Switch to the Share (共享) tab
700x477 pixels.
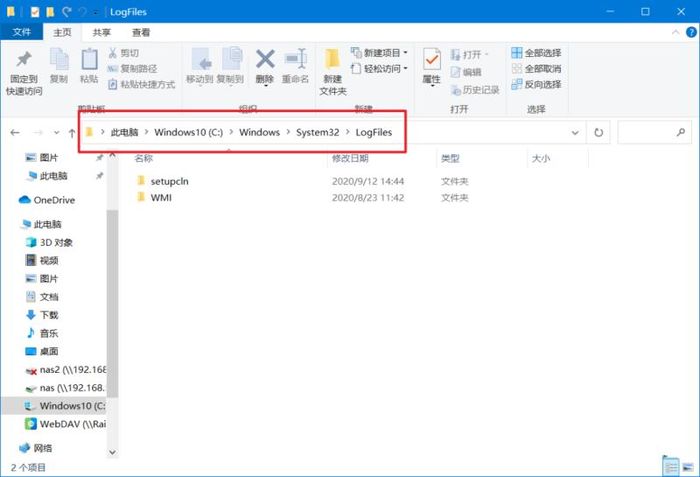(101, 32)
